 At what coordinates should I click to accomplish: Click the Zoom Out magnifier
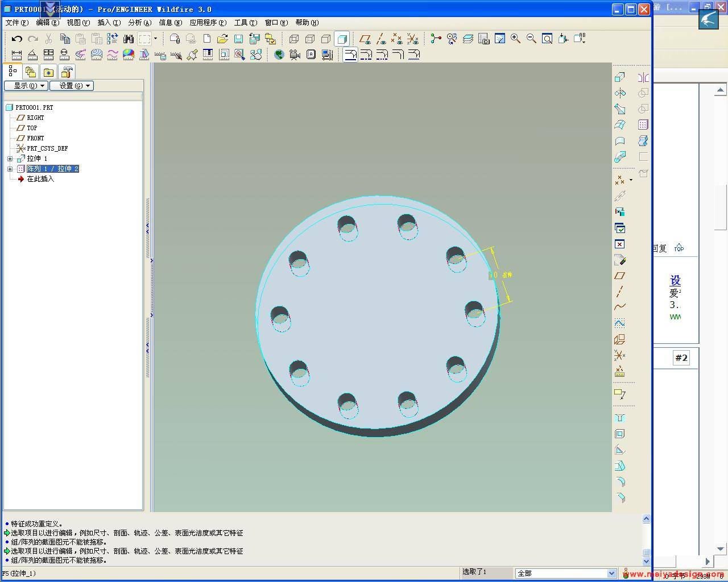pos(531,39)
